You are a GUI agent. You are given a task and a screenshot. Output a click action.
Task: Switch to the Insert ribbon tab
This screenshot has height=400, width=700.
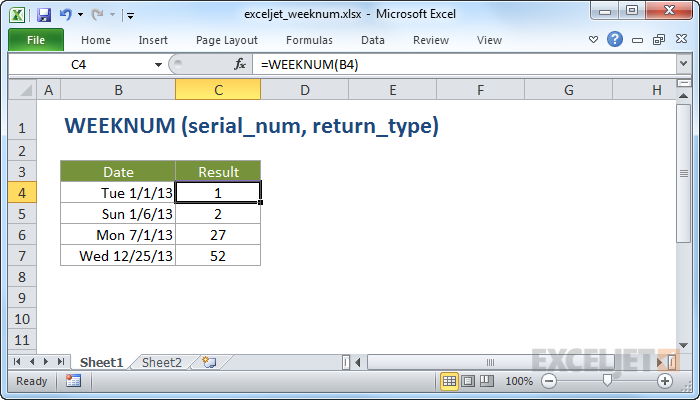click(153, 40)
